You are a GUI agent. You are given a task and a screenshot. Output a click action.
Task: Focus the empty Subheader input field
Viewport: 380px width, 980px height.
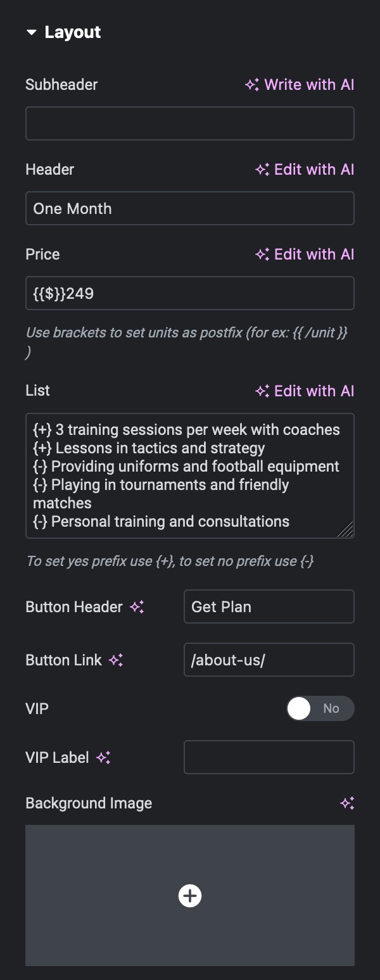[190, 123]
